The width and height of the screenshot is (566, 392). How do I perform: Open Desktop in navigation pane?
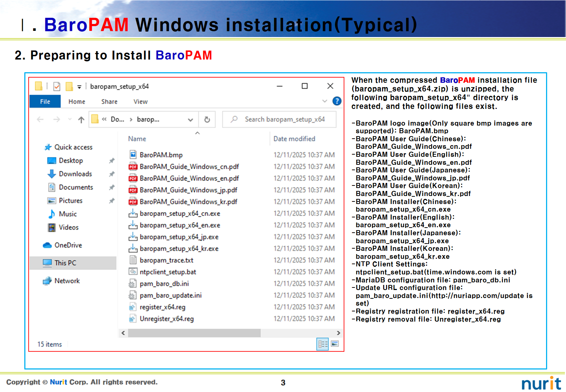click(x=71, y=160)
